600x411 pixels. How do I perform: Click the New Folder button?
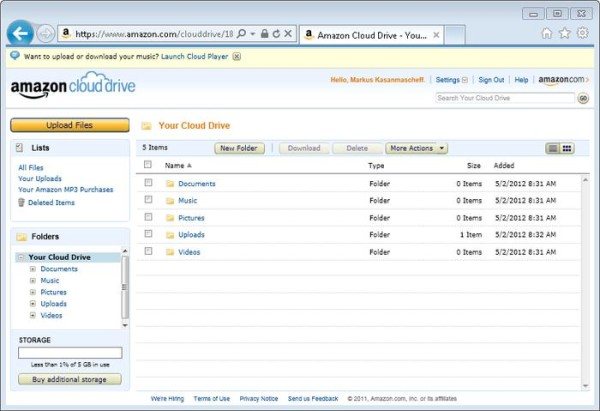(239, 148)
